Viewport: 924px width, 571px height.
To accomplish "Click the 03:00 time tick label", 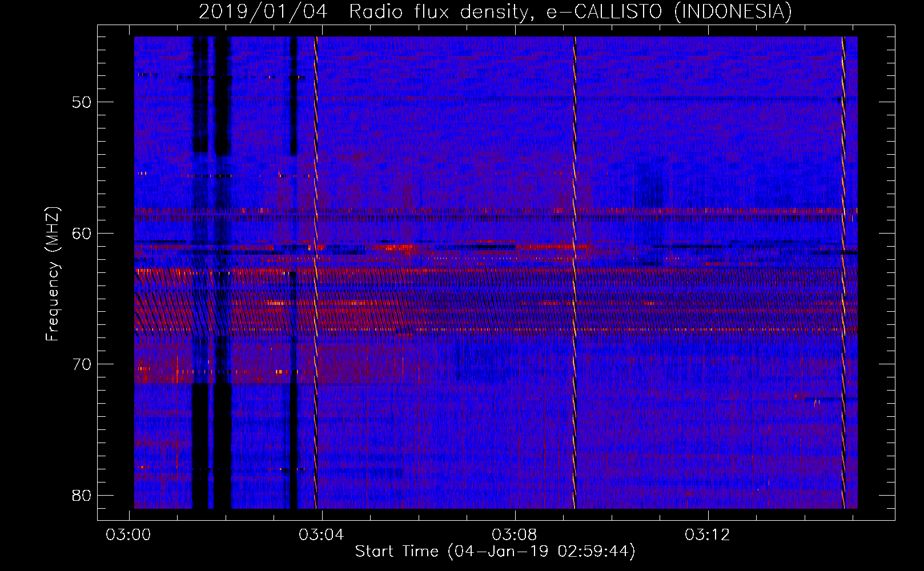I will tap(128, 535).
